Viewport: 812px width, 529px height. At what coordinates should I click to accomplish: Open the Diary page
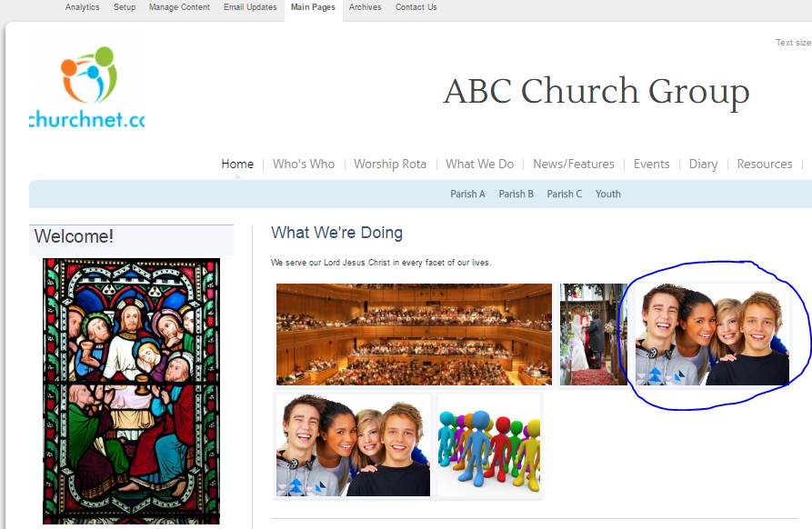pyautogui.click(x=703, y=164)
